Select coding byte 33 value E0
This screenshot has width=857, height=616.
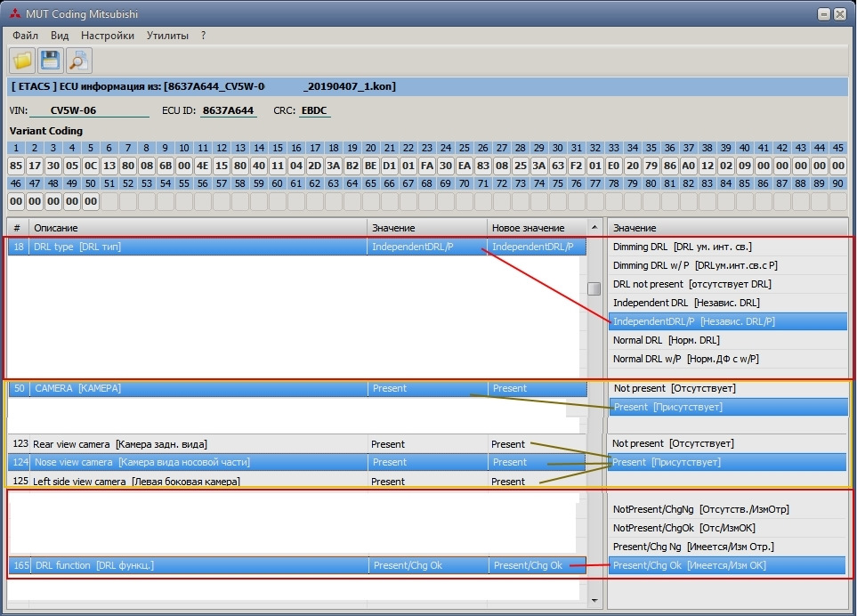coord(614,166)
